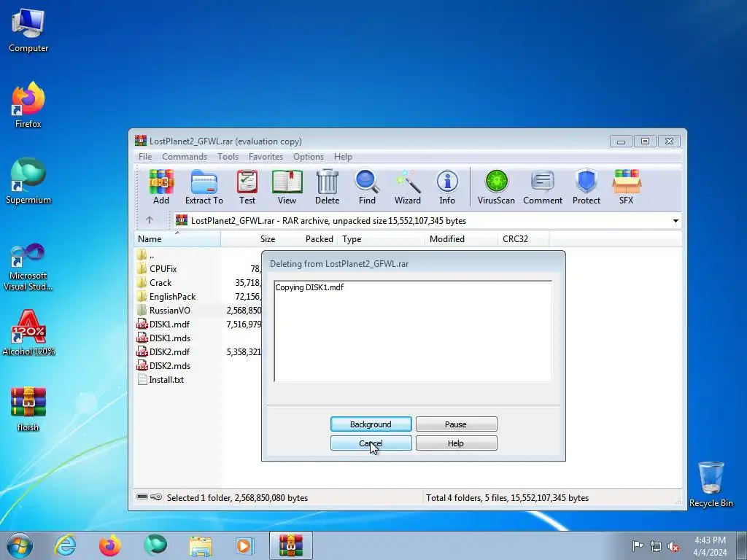Open the View toolbar button
Image resolution: width=747 pixels, height=560 pixels.
point(287,187)
